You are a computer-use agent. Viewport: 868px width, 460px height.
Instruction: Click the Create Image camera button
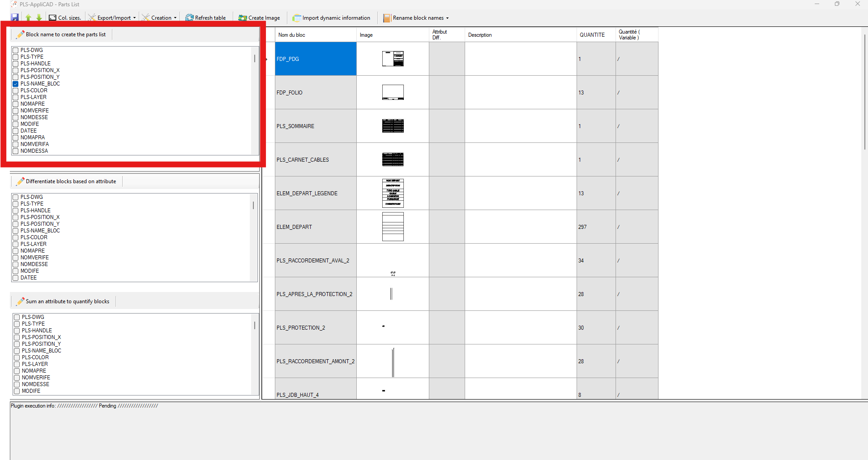point(259,18)
